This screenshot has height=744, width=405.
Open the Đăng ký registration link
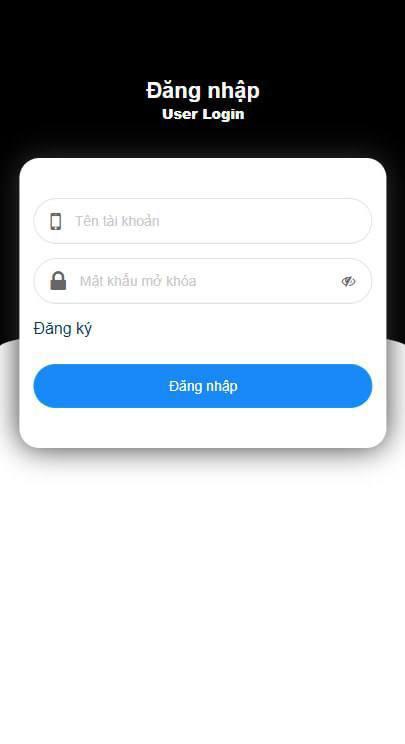coord(63,328)
